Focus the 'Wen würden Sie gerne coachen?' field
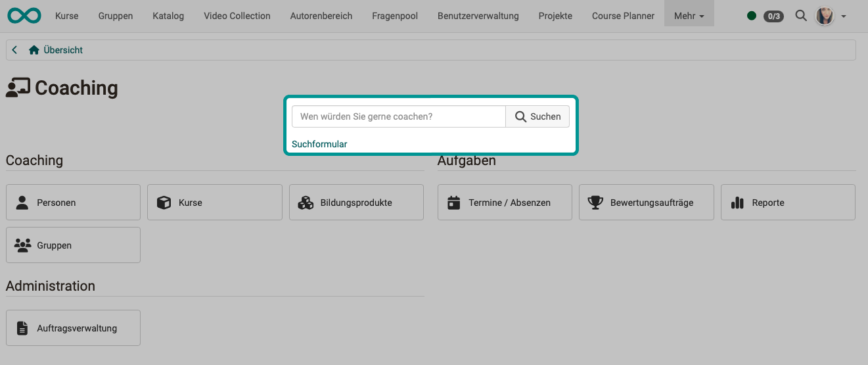The height and width of the screenshot is (365, 868). coord(398,116)
